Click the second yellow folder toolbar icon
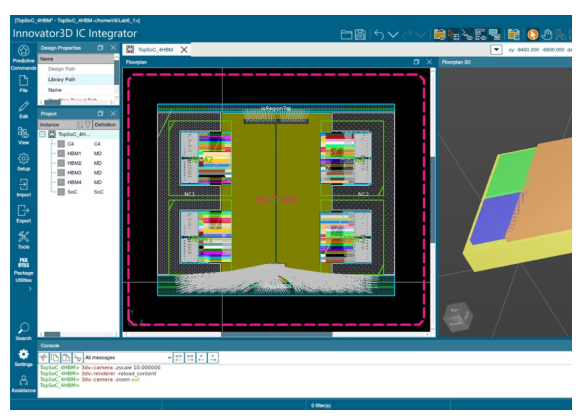Screen dimensions: 587x420 pos(513,35)
